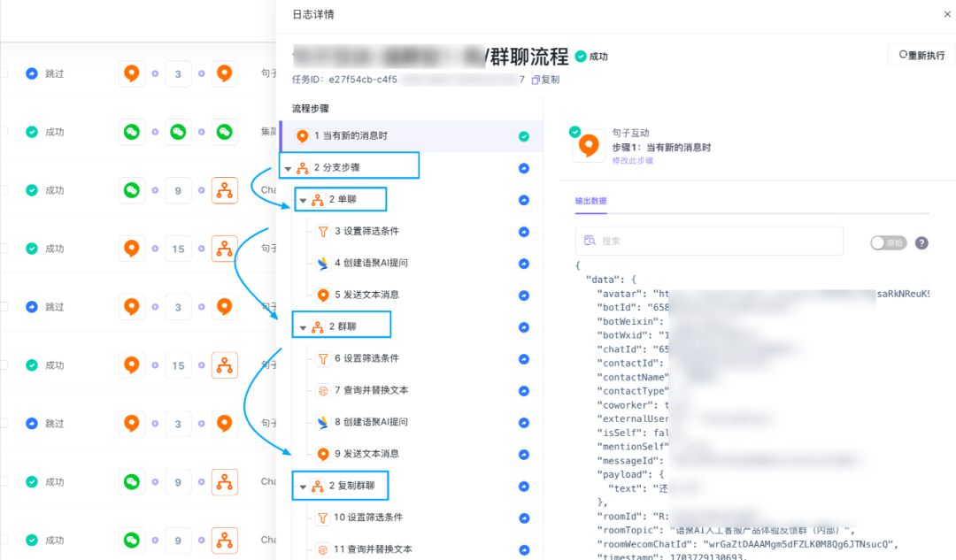
Task: Click filter icon of step 6 设置筛选条件
Action: pos(323,359)
